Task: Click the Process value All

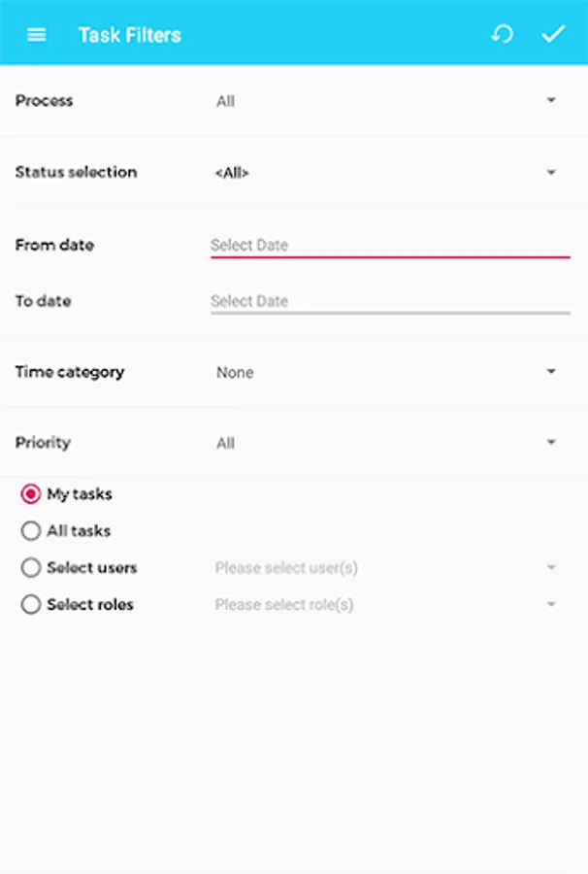Action: (x=225, y=101)
